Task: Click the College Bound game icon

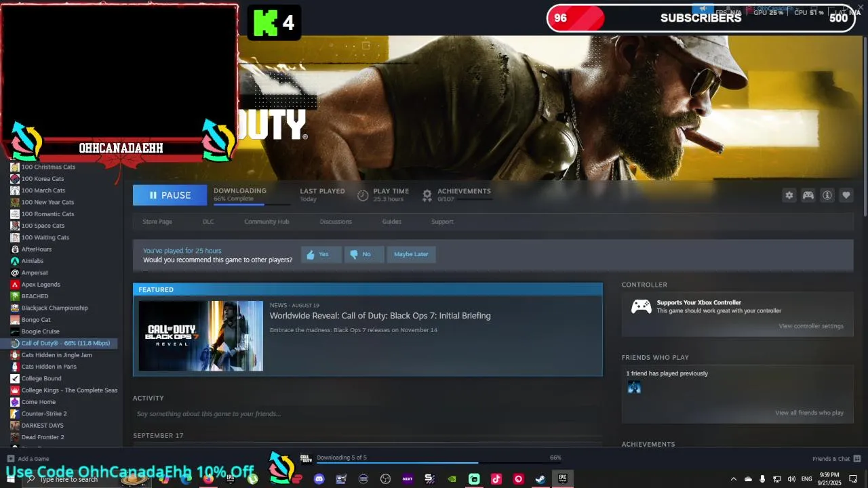Action: tap(14, 378)
